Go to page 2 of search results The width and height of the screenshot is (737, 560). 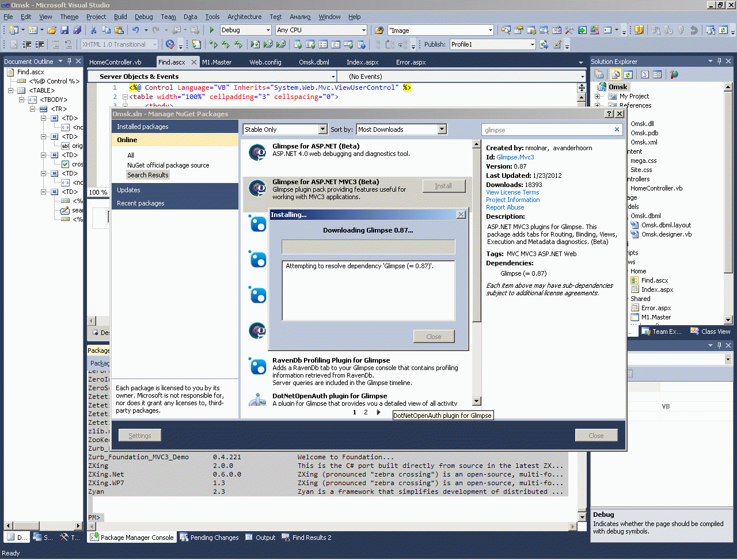(x=366, y=412)
